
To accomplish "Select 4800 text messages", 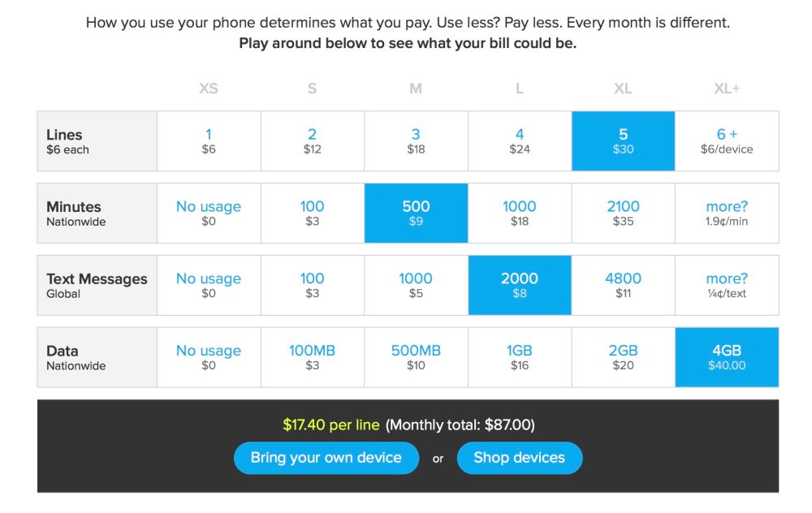I will (623, 285).
